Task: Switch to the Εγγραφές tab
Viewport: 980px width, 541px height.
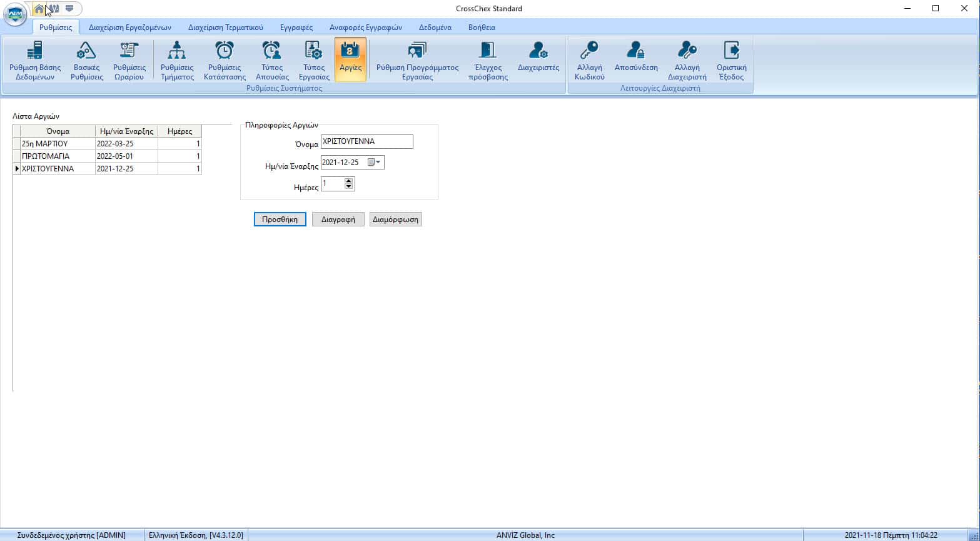Action: pyautogui.click(x=296, y=28)
